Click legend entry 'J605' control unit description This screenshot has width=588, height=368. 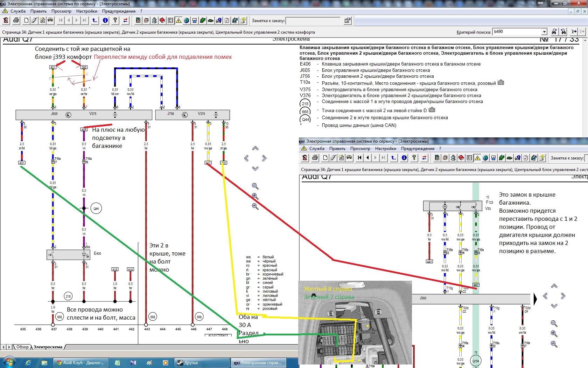[376, 70]
